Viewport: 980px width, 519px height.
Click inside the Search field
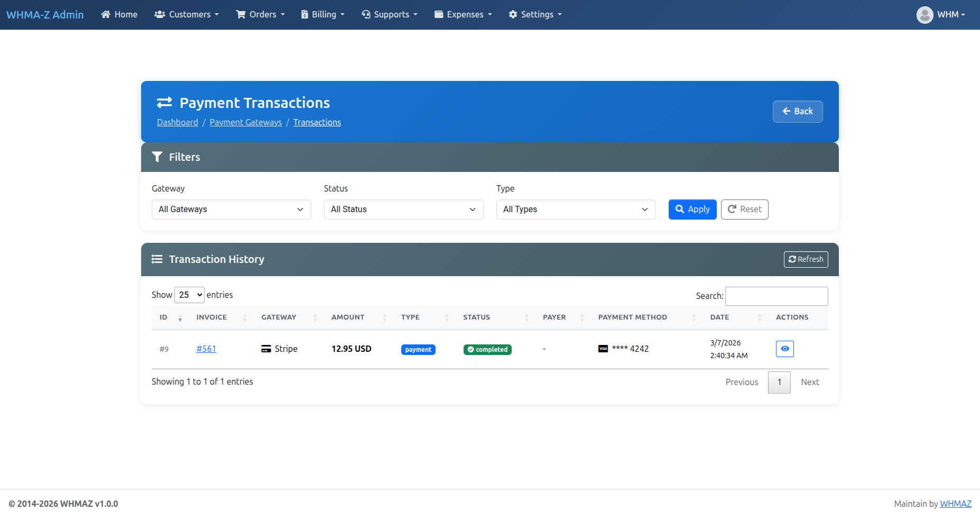776,296
